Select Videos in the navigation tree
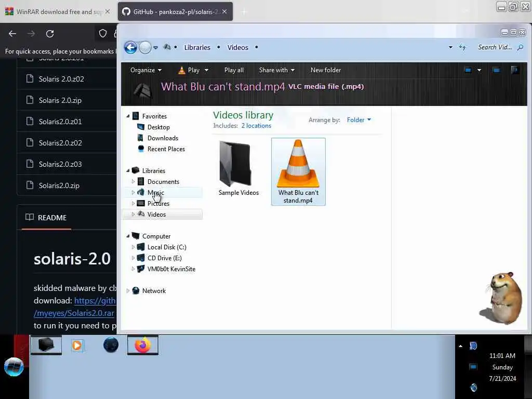 click(156, 215)
